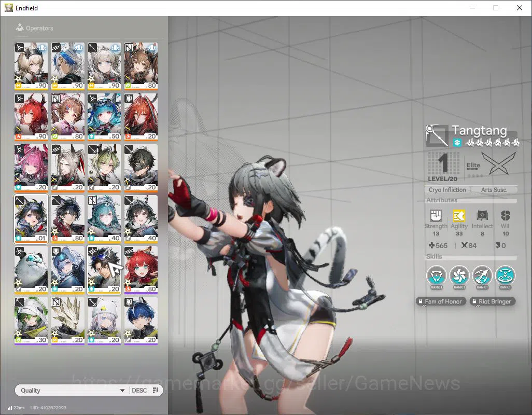The image size is (532, 415).
Task: Select the teal-haired goggles operator at level 50
Action: (x=104, y=117)
